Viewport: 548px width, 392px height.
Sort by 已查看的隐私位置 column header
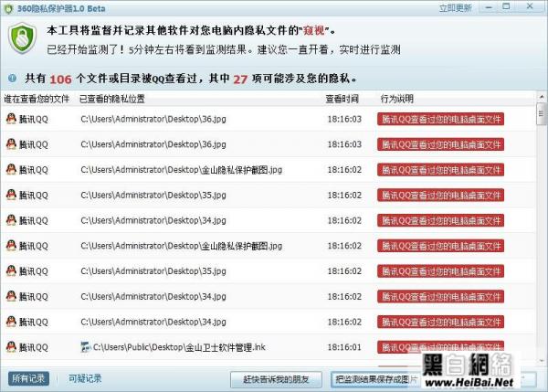[111, 99]
